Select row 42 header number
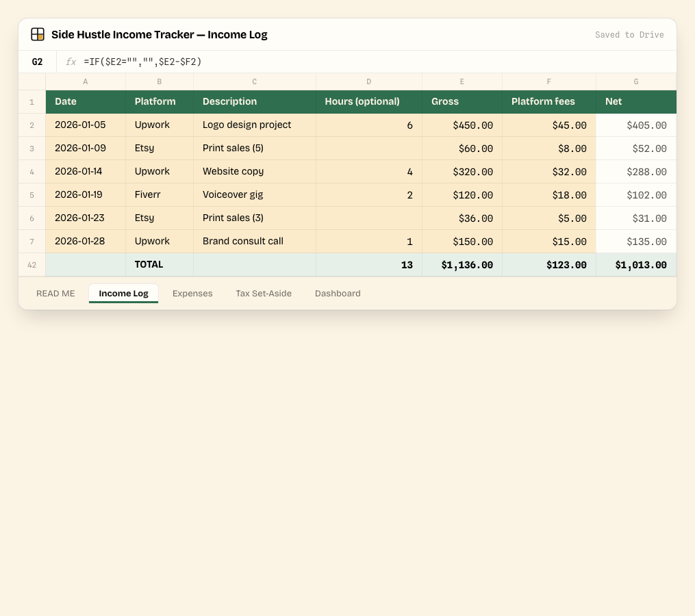The width and height of the screenshot is (695, 616). click(x=32, y=265)
